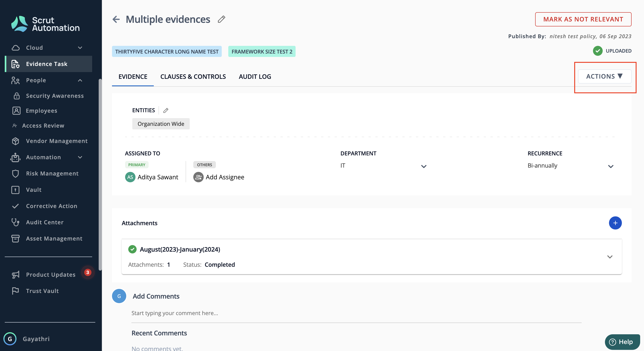Click the Product Updates megaphone icon
Image resolution: width=644 pixels, height=351 pixels.
pos(16,274)
